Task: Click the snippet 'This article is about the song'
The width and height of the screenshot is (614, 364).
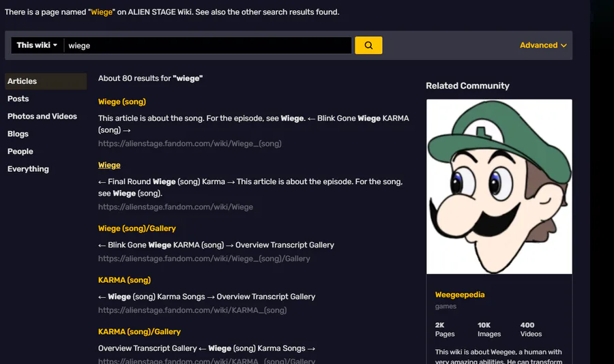Action: 253,124
